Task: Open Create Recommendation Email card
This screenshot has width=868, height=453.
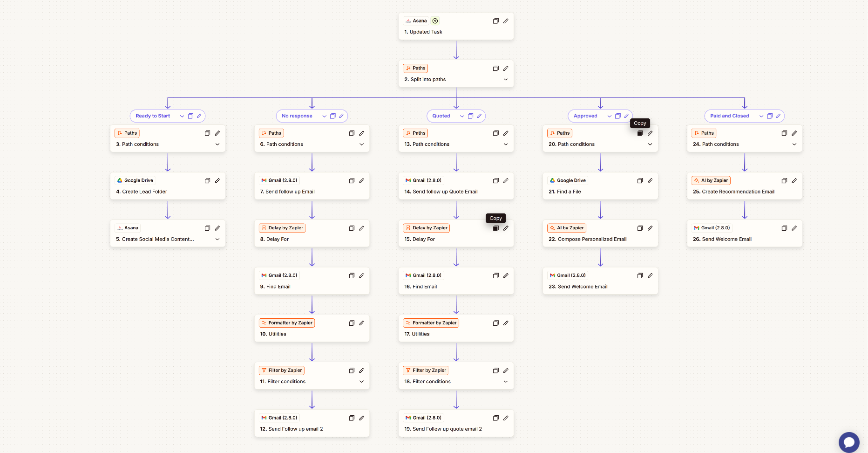Action: point(745,186)
